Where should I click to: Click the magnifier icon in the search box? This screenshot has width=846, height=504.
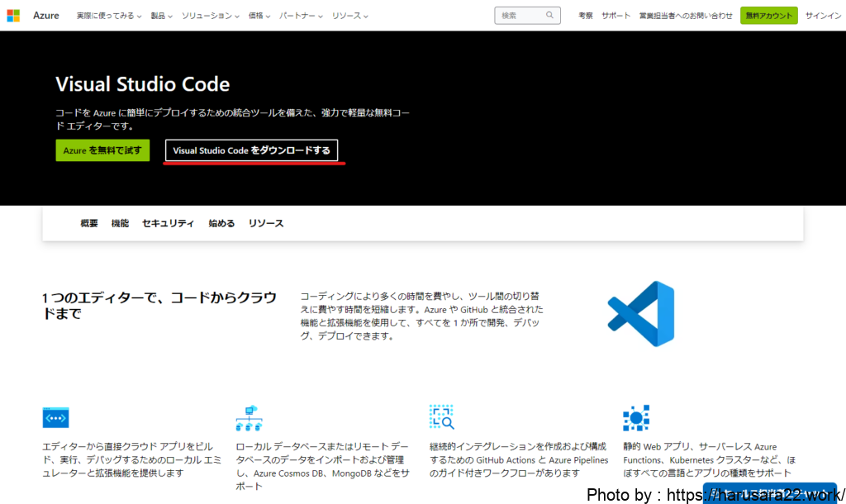(550, 16)
